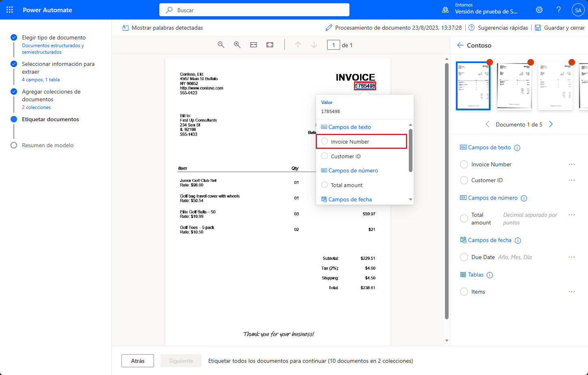This screenshot has height=375, width=588.
Task: Open the help question mark icon
Action: (x=559, y=10)
